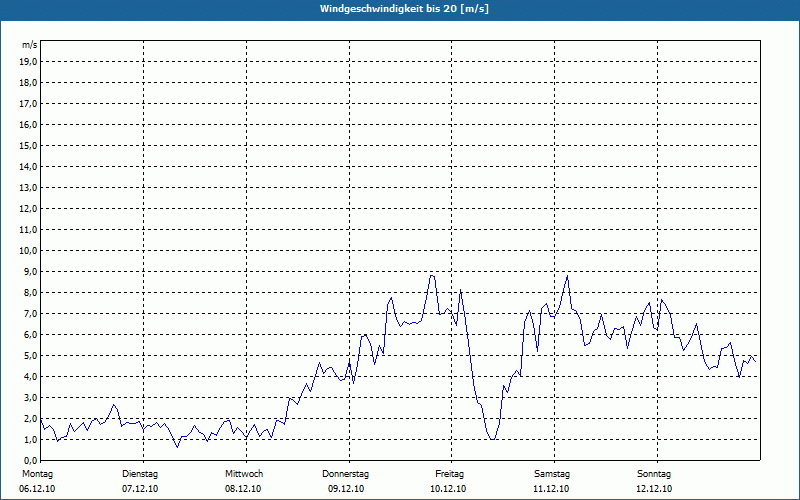The image size is (800, 500).
Task: Click the 'Sonntag' day label
Action: click(x=654, y=474)
